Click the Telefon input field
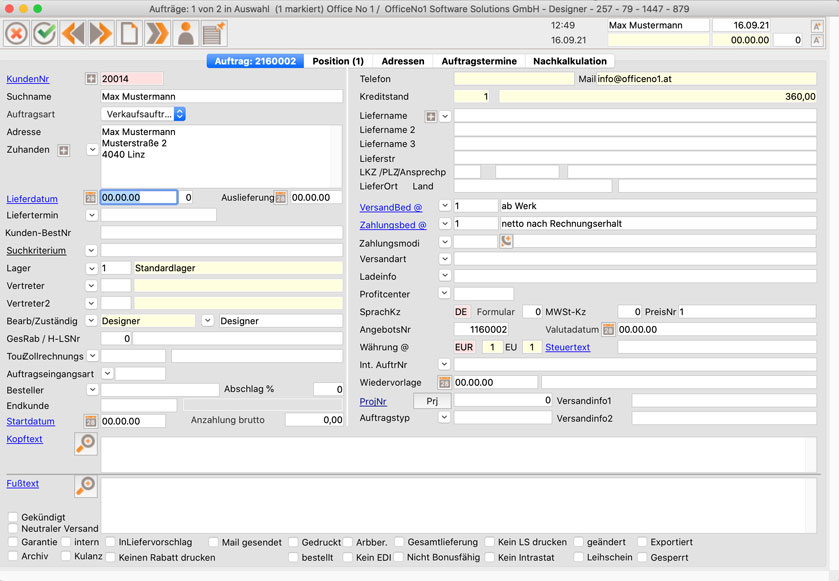Screen dimensions: 839x581 [x=514, y=79]
